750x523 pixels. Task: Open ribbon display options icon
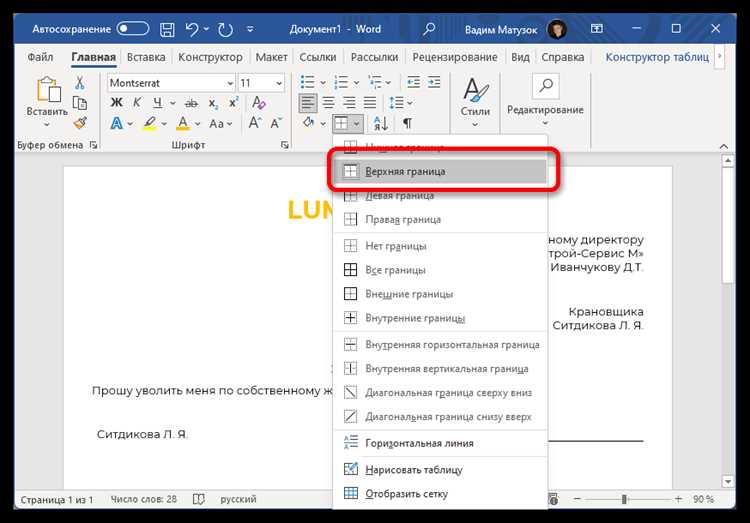click(596, 29)
